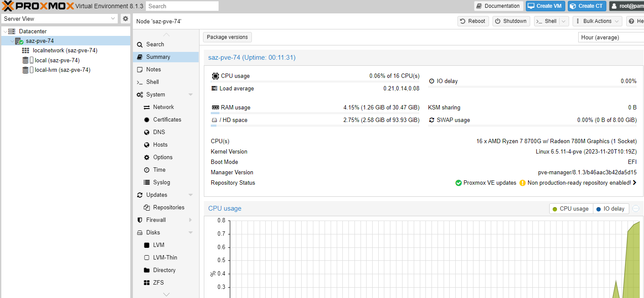Collapse the Datacenter tree expander
Image resolution: width=644 pixels, height=298 pixels.
click(4, 32)
